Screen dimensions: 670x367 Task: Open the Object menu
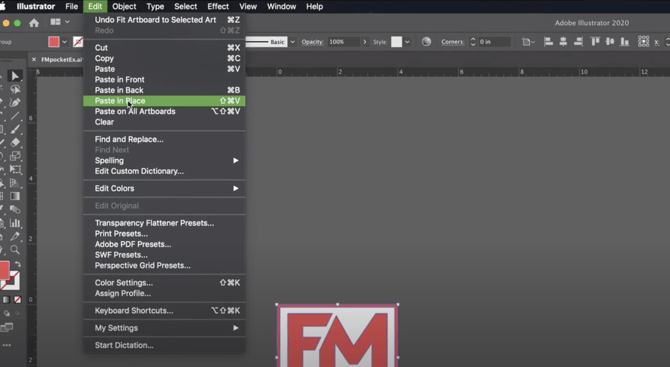point(124,6)
